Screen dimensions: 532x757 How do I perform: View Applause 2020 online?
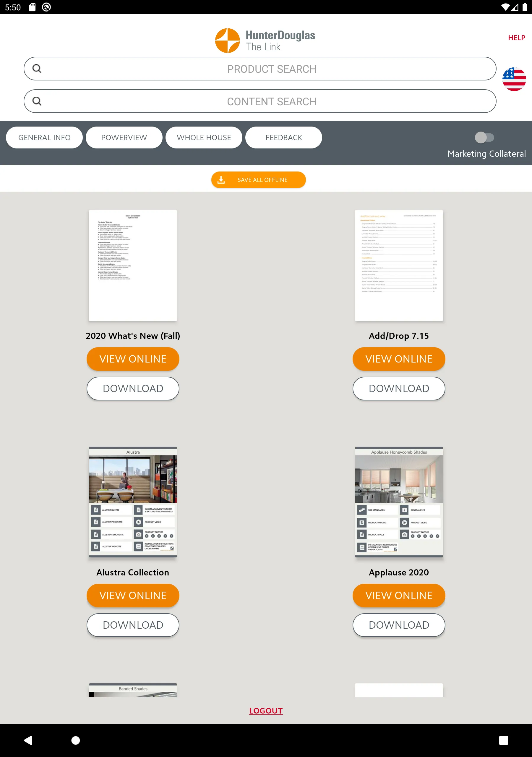tap(399, 595)
